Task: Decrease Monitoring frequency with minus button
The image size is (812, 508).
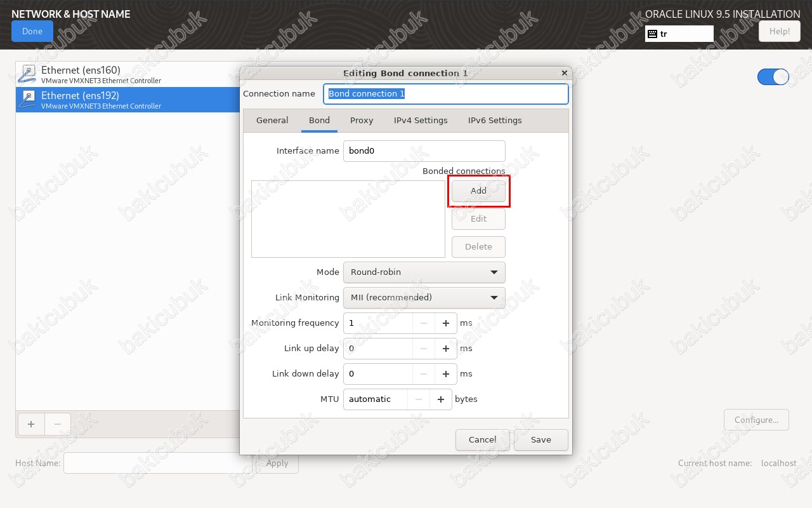Action: [423, 323]
